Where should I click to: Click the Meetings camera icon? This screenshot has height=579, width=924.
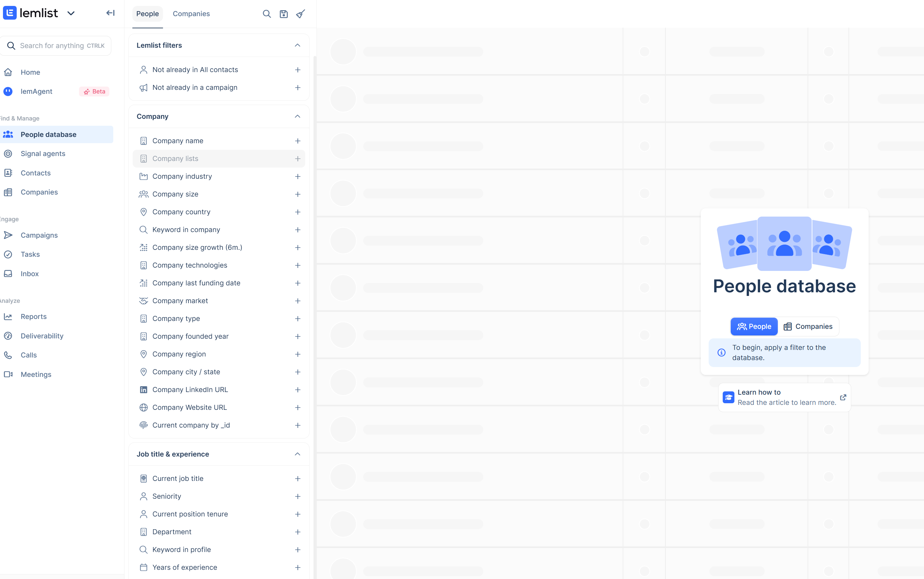tap(8, 374)
